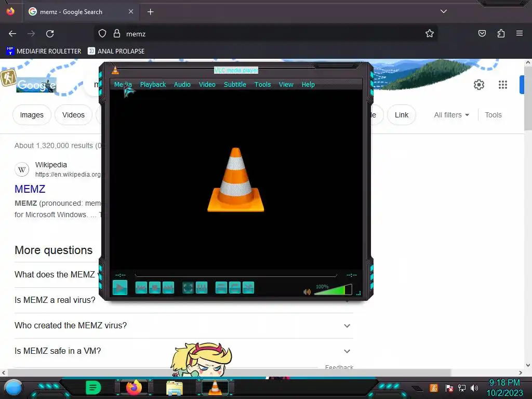
Task: Show VLC extended settings
Action: pyautogui.click(x=202, y=288)
